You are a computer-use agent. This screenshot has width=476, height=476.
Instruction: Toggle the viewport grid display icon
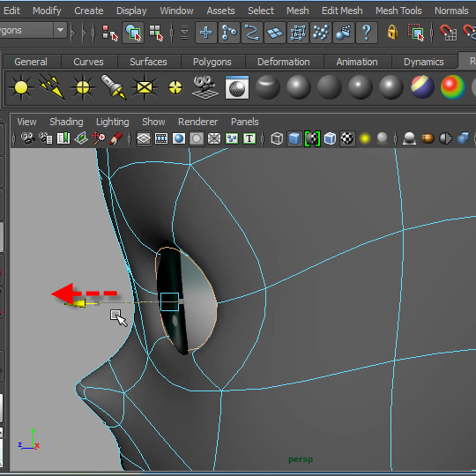pyautogui.click(x=144, y=139)
